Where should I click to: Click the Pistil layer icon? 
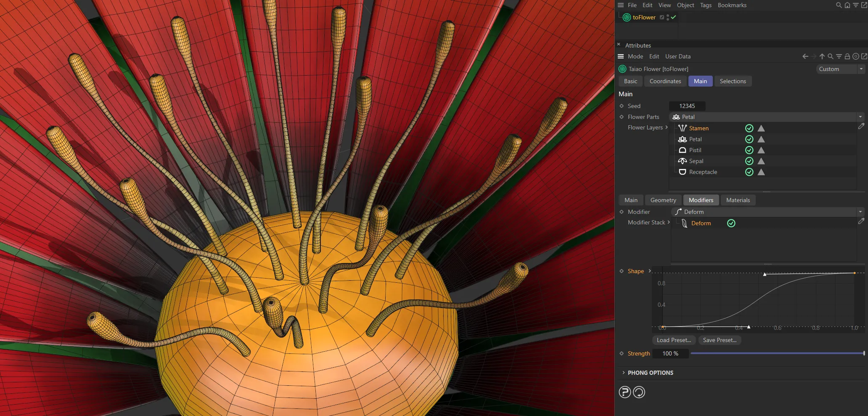click(682, 150)
